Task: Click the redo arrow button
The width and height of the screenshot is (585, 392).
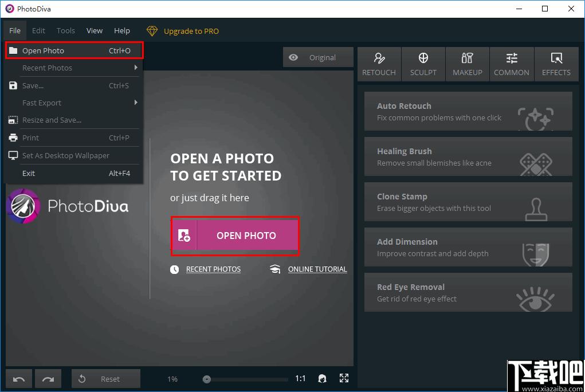Action: (x=48, y=379)
